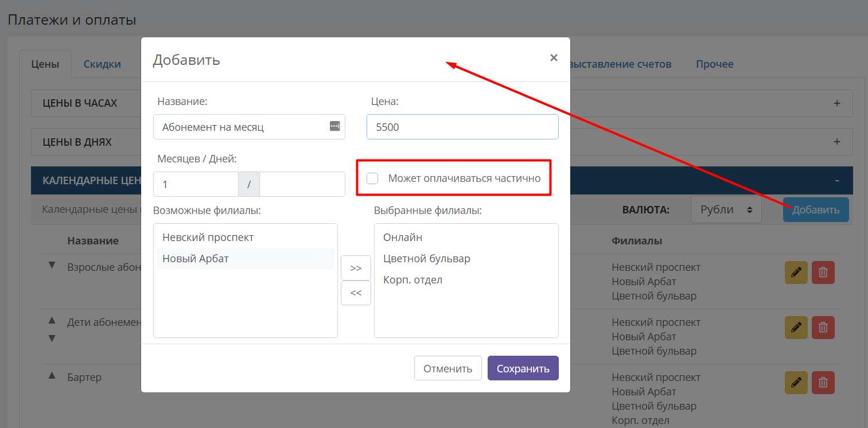Screen dimensions: 868x428
Task: Click the blue Добавить button
Action: tap(816, 209)
